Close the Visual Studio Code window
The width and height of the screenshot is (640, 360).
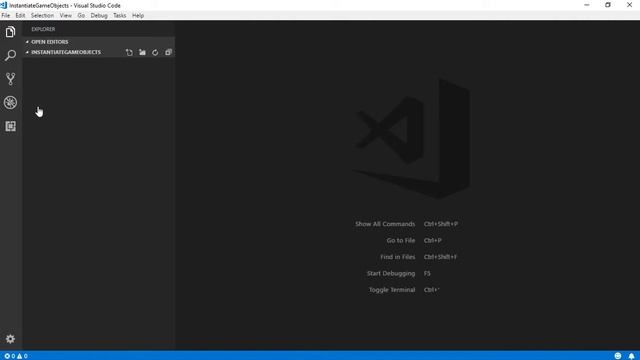(x=629, y=5)
